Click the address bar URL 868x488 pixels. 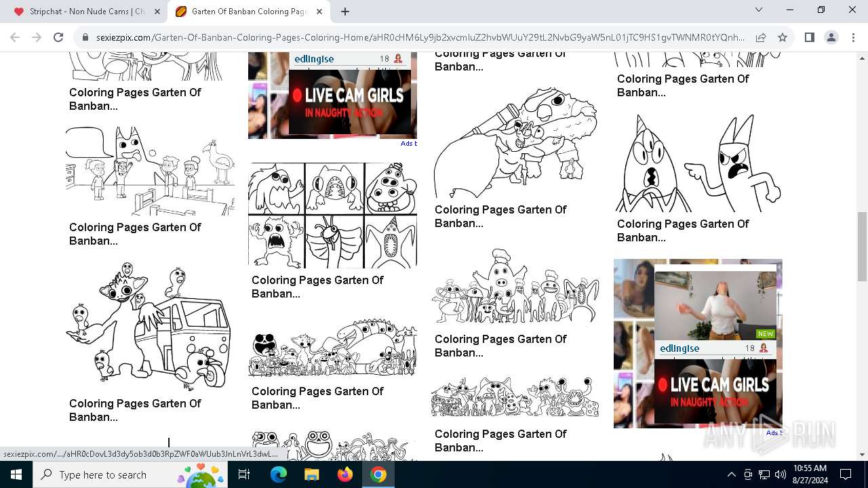(420, 37)
